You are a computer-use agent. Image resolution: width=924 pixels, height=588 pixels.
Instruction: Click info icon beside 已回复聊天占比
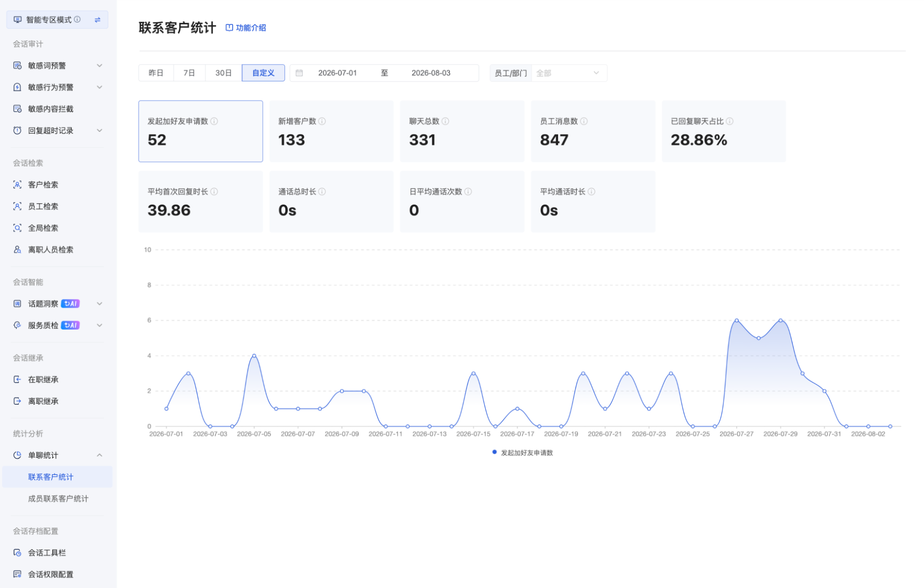(730, 121)
